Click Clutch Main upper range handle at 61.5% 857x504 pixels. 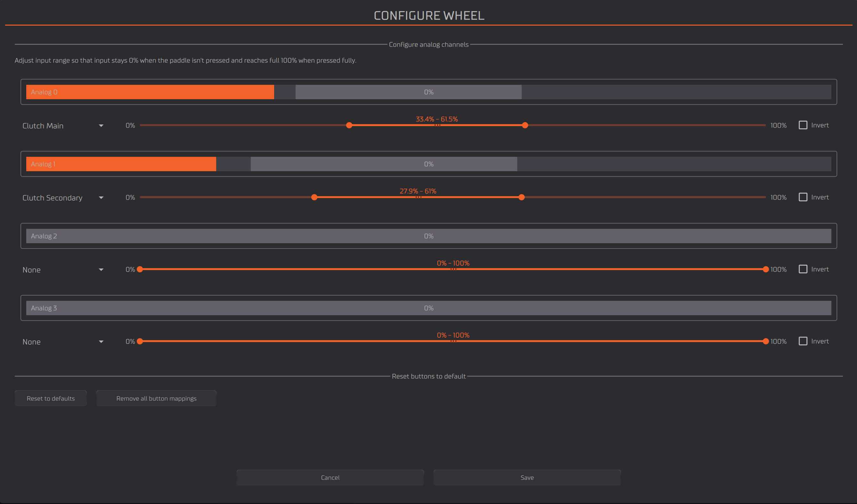pyautogui.click(x=525, y=125)
